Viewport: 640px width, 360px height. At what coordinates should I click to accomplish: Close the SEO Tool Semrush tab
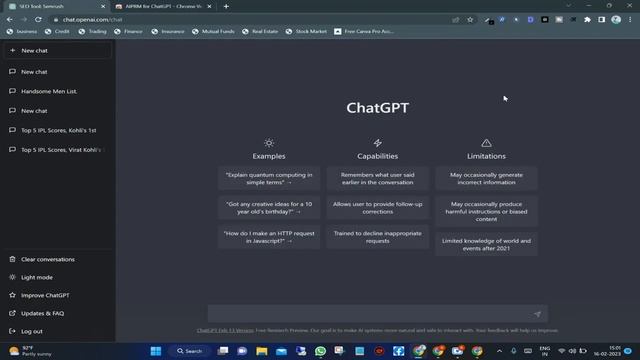[x=103, y=7]
